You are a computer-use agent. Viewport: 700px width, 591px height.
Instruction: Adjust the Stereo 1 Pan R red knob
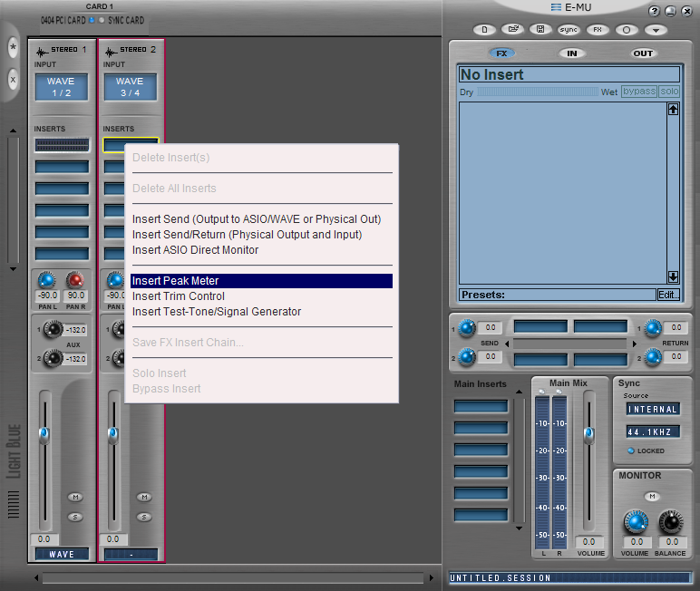[75, 280]
